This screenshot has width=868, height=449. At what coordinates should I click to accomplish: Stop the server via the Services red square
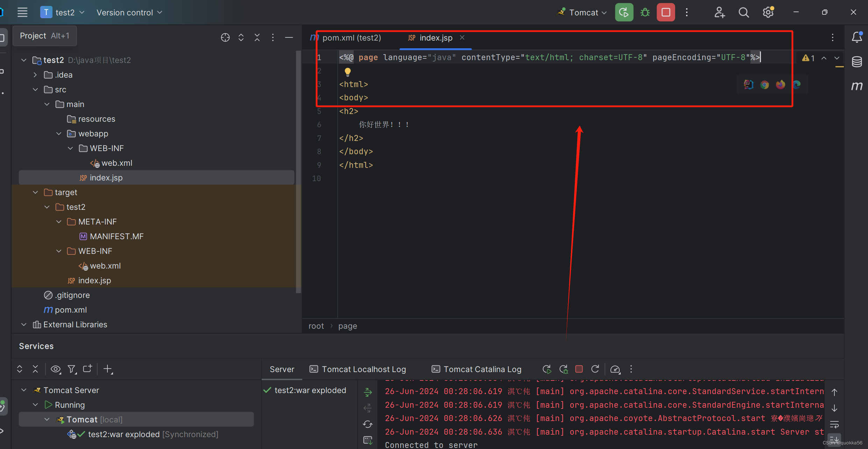(579, 369)
